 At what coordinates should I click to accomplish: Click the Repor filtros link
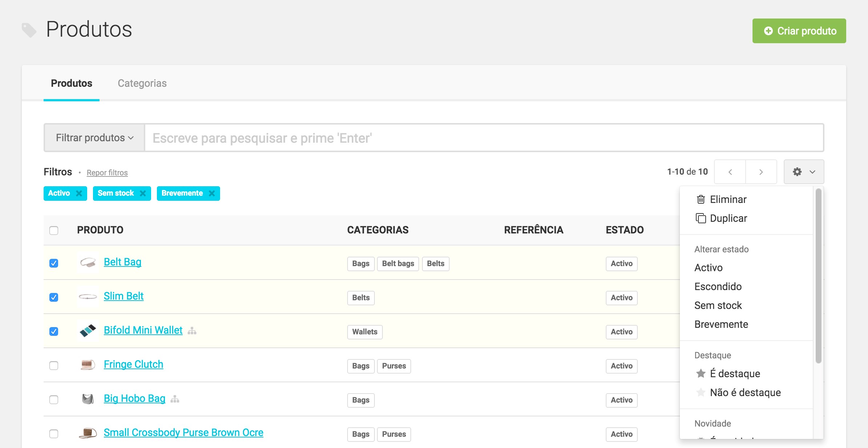point(107,173)
